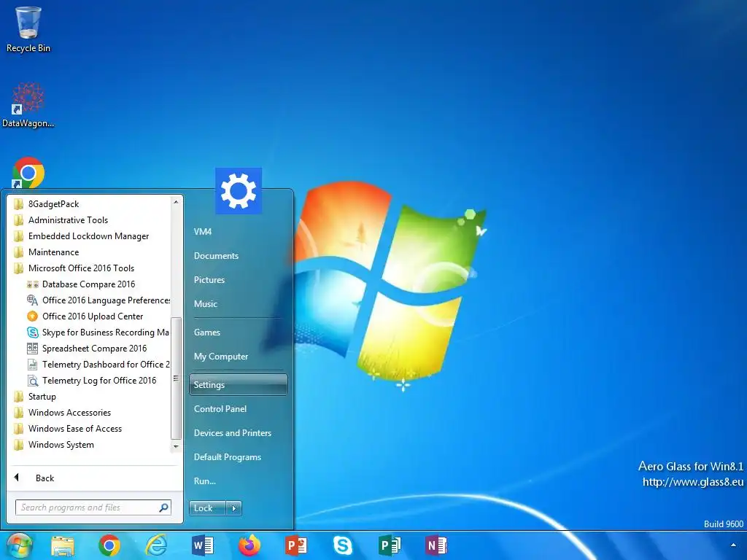The image size is (747, 560).
Task: Launch Telemetry Log for Office 2016 text entry
Action: point(99,381)
